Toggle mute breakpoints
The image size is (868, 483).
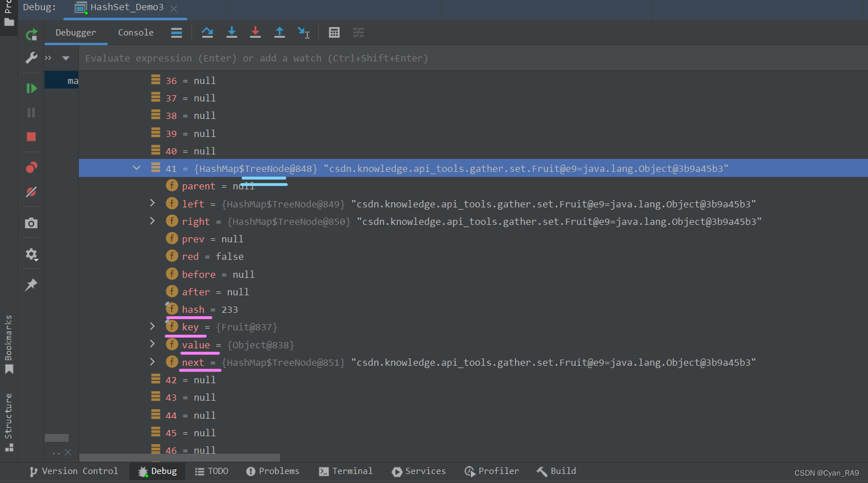[32, 192]
